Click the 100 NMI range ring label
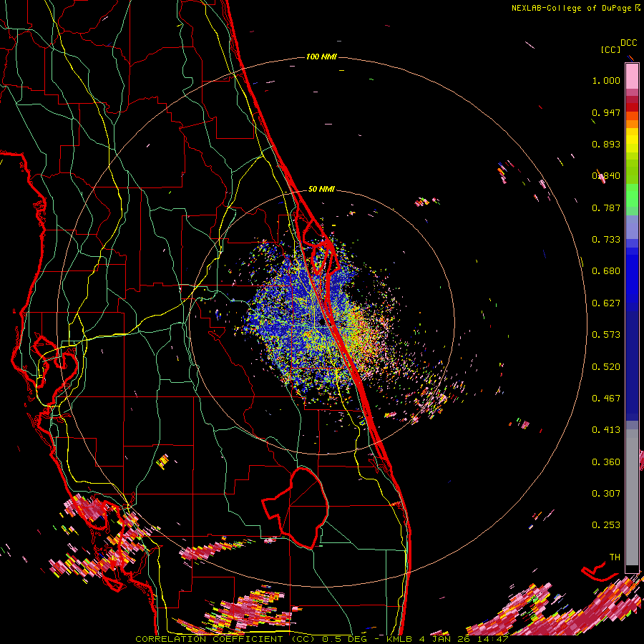 pos(321,57)
